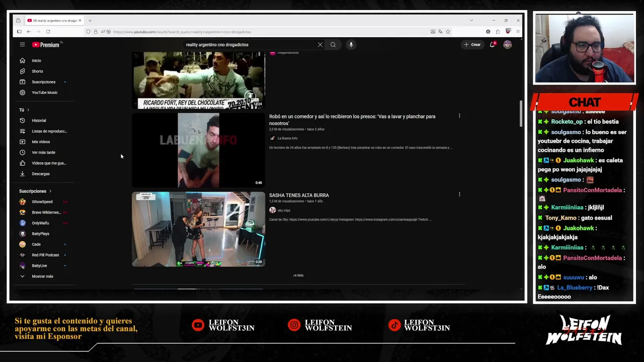644x362 pixels.
Task: Open Red Pill Podcast subscription
Action: pos(44,255)
